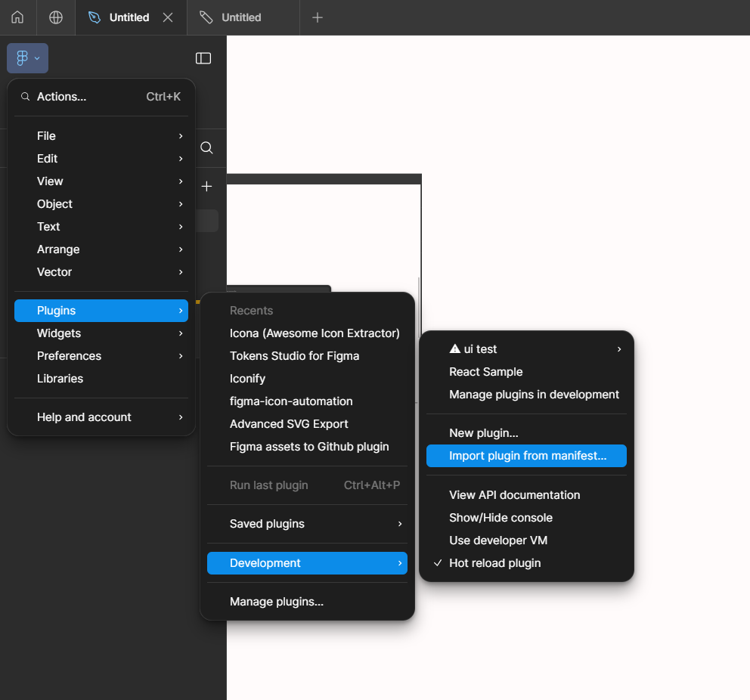The width and height of the screenshot is (750, 700).
Task: Choose New plugin… option
Action: 526,433
